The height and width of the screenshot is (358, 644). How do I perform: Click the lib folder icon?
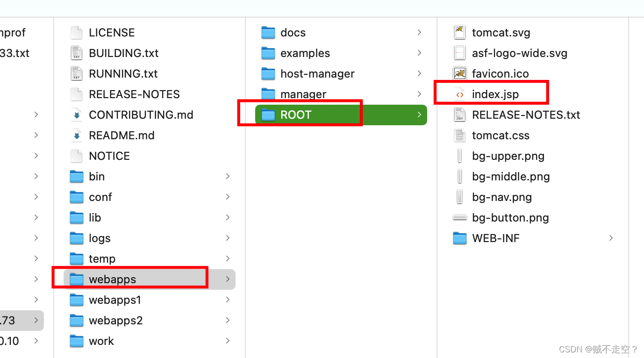pyautogui.click(x=77, y=217)
